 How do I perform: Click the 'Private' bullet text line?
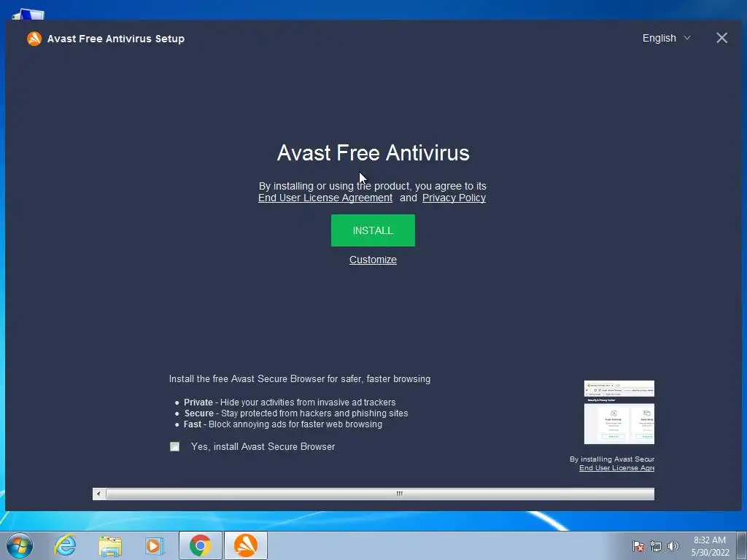tap(290, 402)
